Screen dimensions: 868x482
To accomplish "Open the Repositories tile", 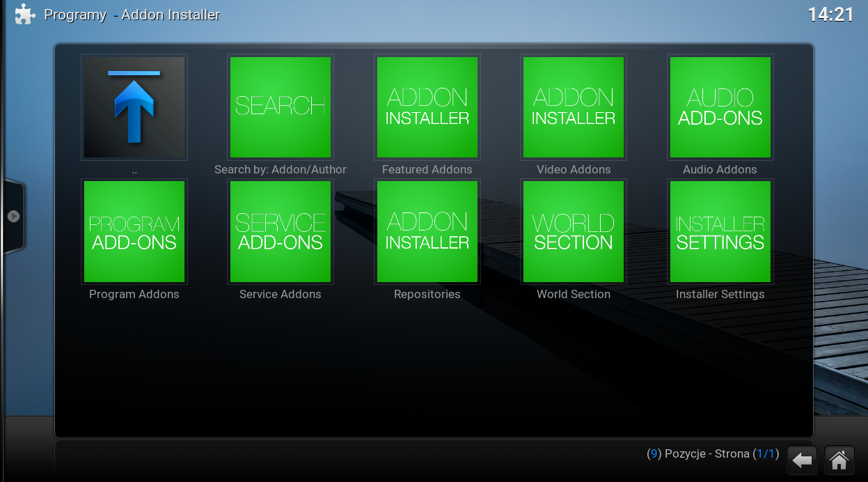I will click(x=427, y=232).
